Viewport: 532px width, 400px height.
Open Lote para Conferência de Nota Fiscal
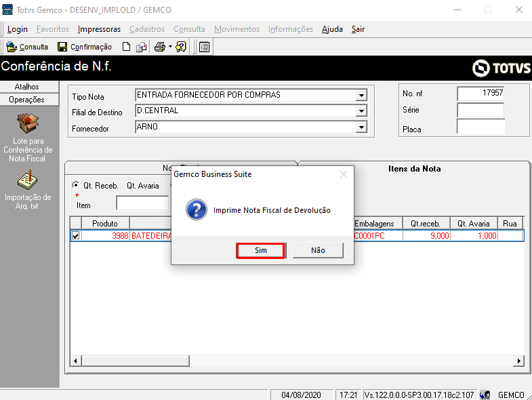(28, 138)
